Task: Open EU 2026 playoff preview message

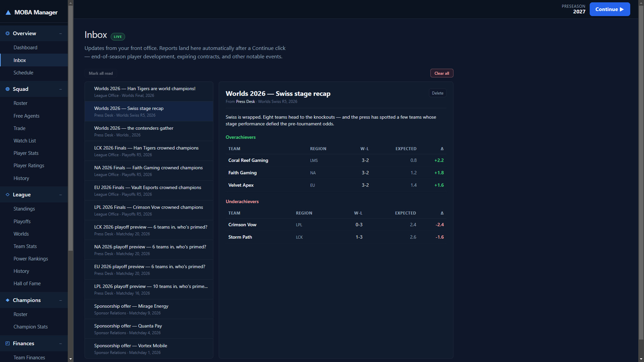Action: pyautogui.click(x=149, y=270)
